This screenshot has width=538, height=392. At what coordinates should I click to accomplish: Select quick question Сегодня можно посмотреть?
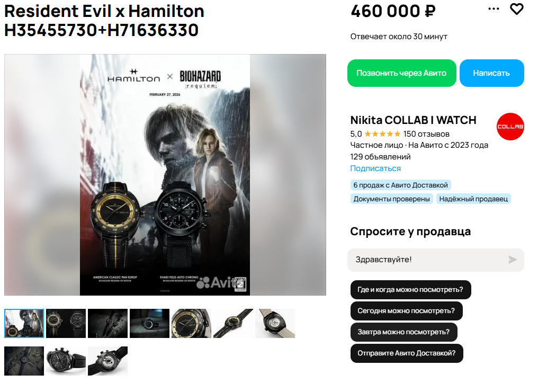click(406, 311)
